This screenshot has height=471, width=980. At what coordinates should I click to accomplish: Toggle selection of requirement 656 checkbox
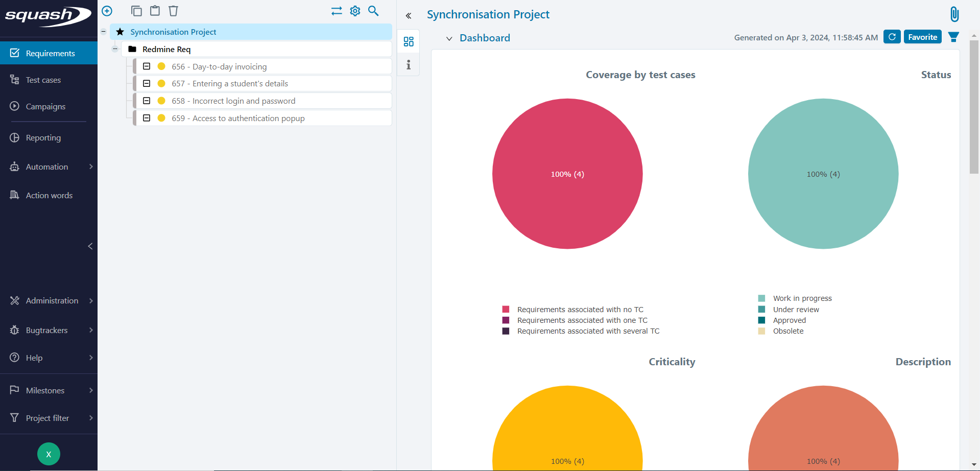[147, 66]
